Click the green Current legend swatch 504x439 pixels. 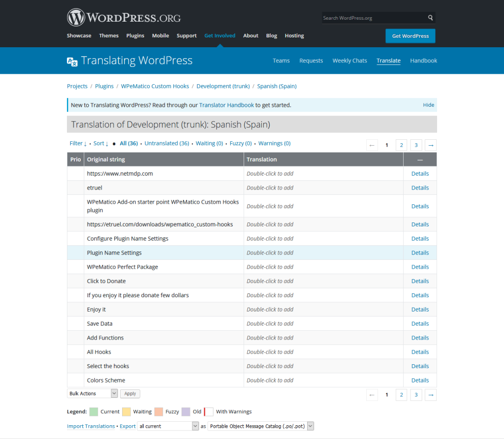click(94, 411)
